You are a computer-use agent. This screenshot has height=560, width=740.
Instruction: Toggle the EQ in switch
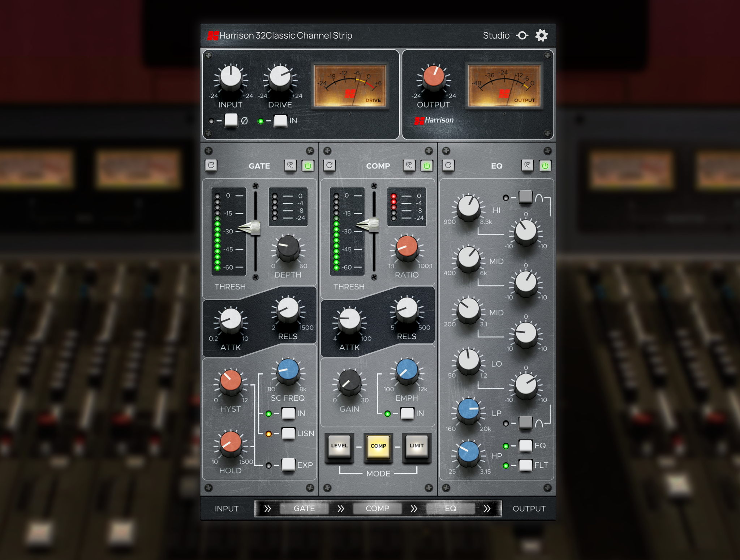[525, 446]
